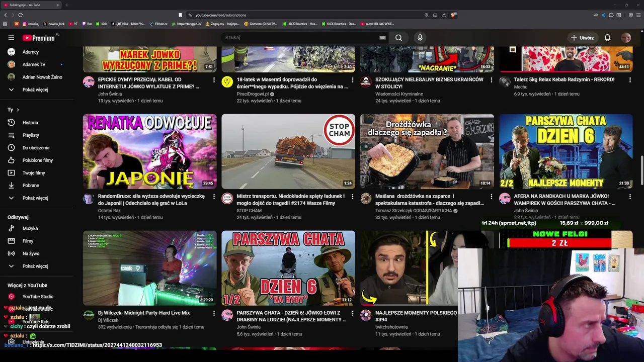Open options for Talerz 5kg Kebab video
This screenshot has width=644, height=362.
(x=630, y=80)
